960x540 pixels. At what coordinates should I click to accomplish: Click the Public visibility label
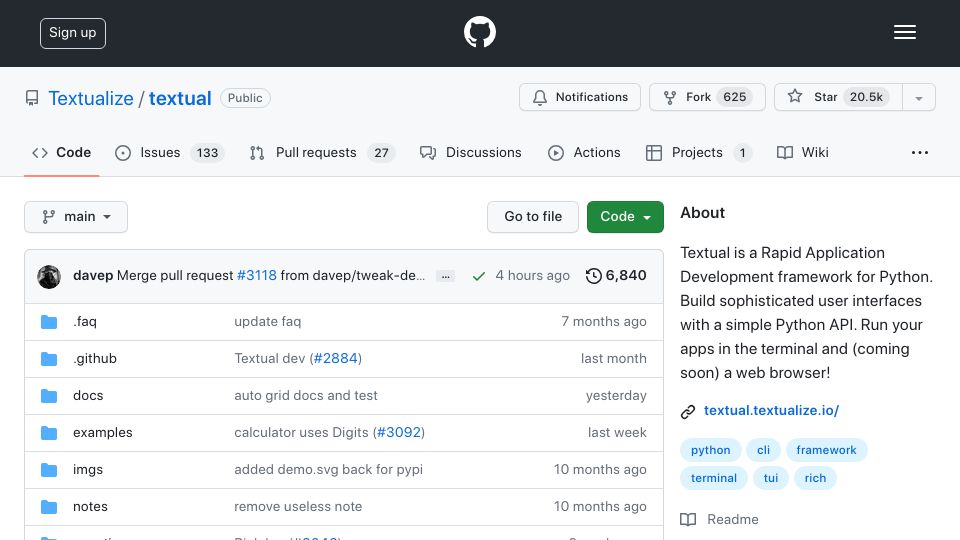click(x=245, y=98)
